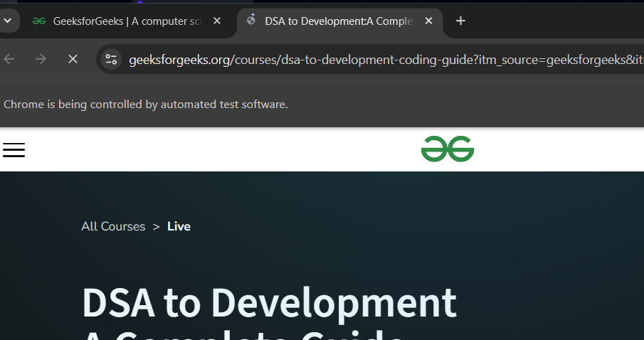Click the automated test software notice text

click(x=145, y=105)
